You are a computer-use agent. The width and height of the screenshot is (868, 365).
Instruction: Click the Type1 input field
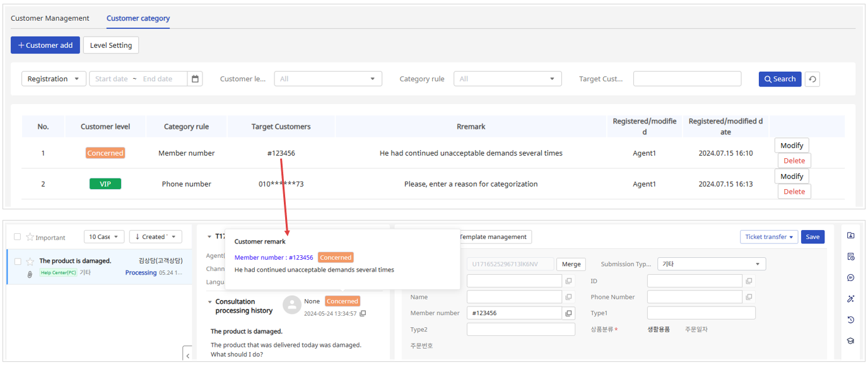tap(701, 313)
